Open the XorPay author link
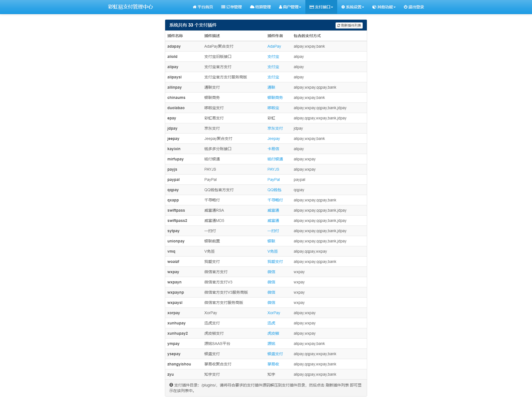This screenshot has width=532, height=402. tap(274, 313)
